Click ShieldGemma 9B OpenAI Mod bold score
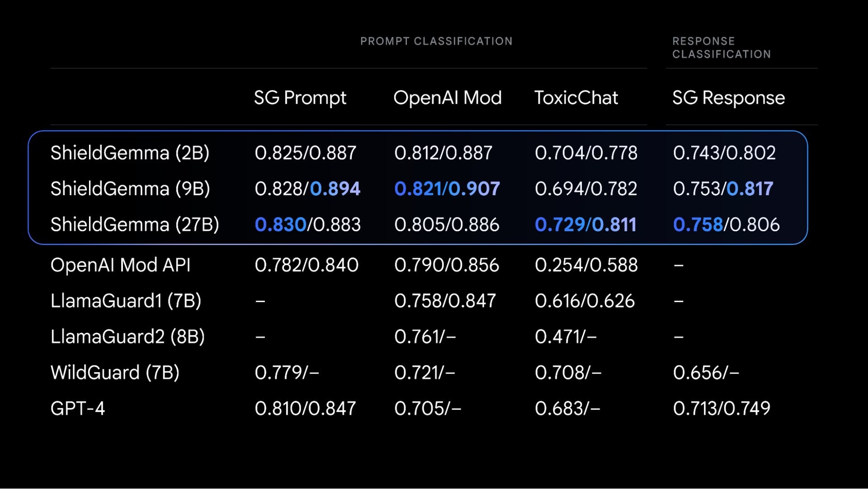This screenshot has width=868, height=489. (x=447, y=189)
